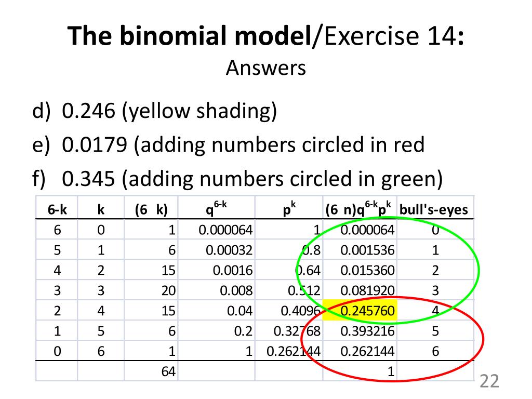Click cell value 0.32768
Screen dimensions: 532x399
[297, 331]
